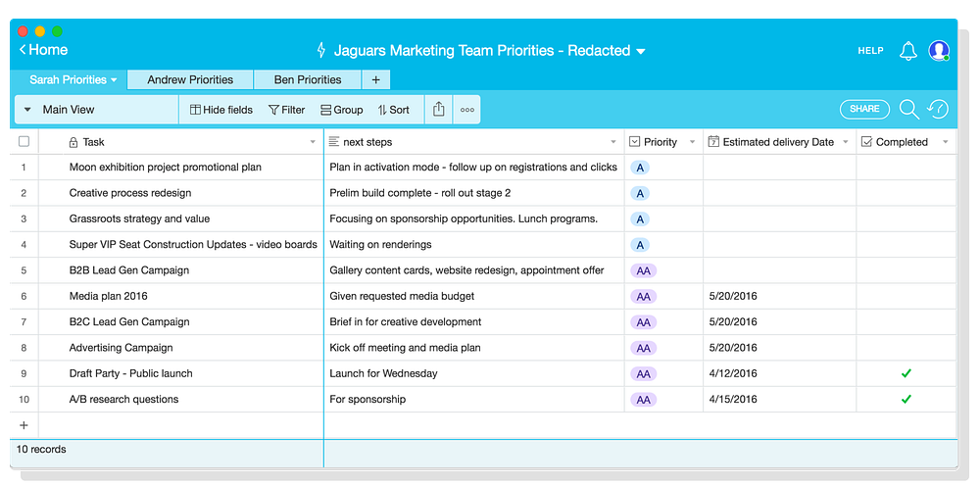Check Completed for B2C Lead Gen Campaign row
Image resolution: width=980 pixels, height=485 pixels.
click(906, 322)
